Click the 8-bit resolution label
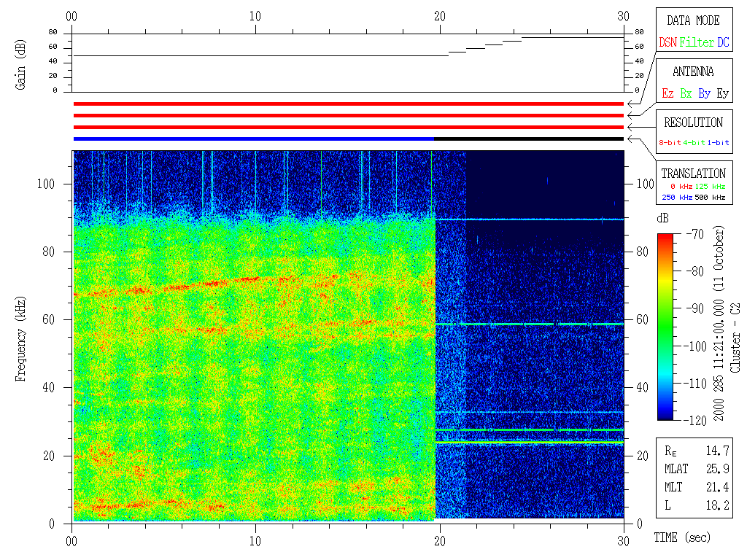747x560 pixels. pyautogui.click(x=670, y=143)
